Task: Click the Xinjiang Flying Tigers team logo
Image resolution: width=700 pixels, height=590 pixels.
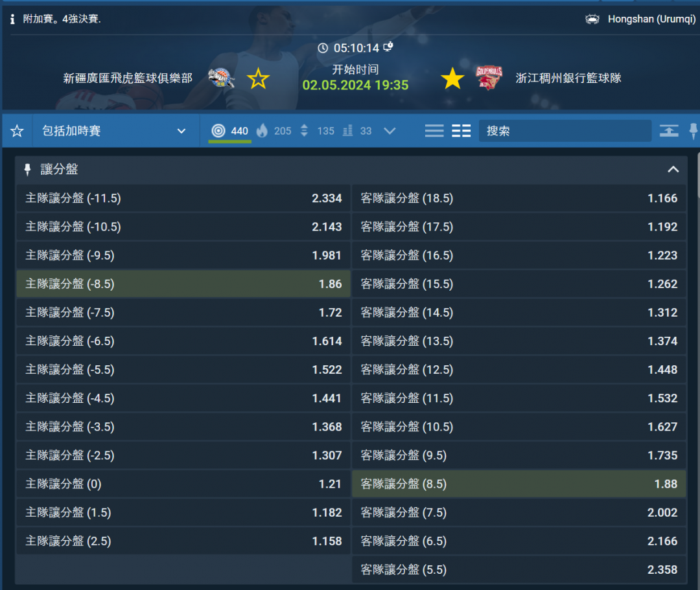Action: [x=221, y=78]
